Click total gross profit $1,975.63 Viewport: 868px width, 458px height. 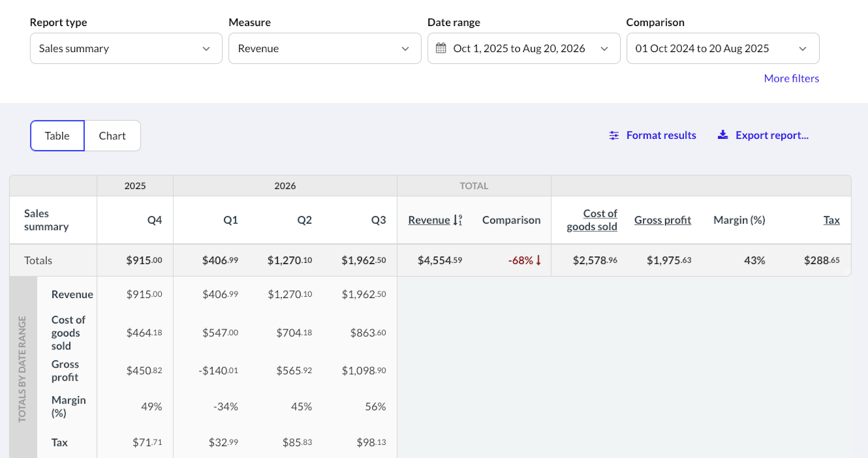click(669, 260)
